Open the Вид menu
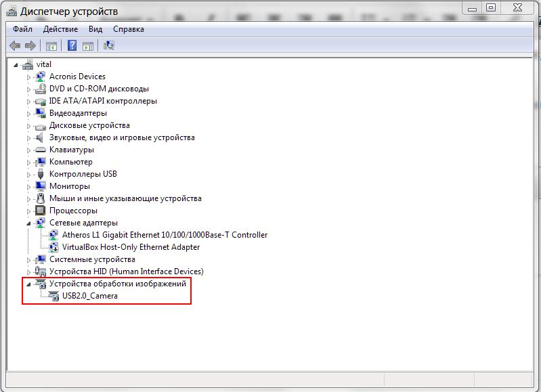Image resolution: width=541 pixels, height=392 pixels. tap(95, 29)
